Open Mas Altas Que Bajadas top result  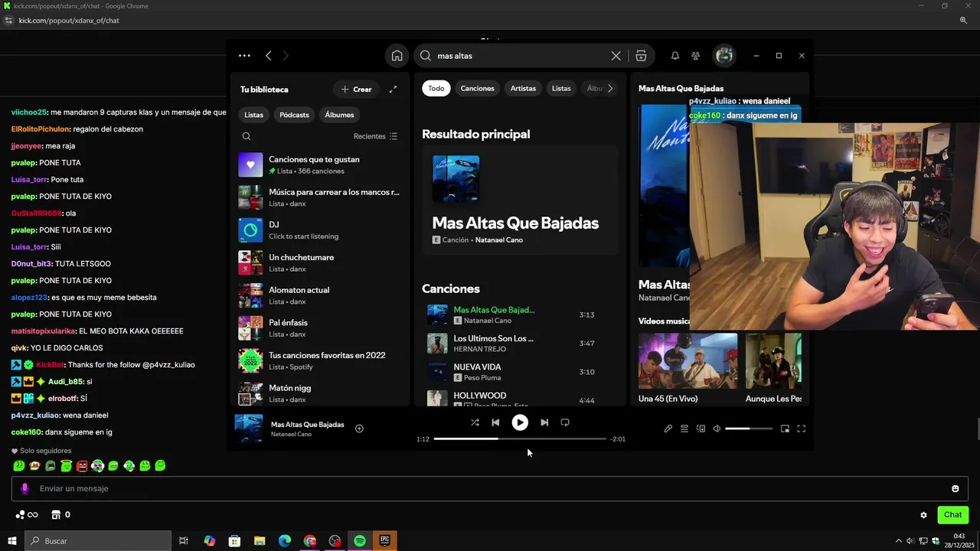point(520,201)
